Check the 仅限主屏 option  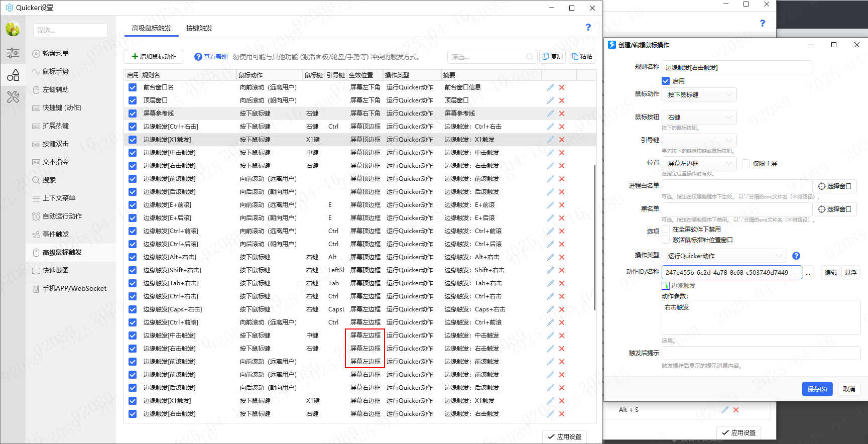(x=746, y=163)
